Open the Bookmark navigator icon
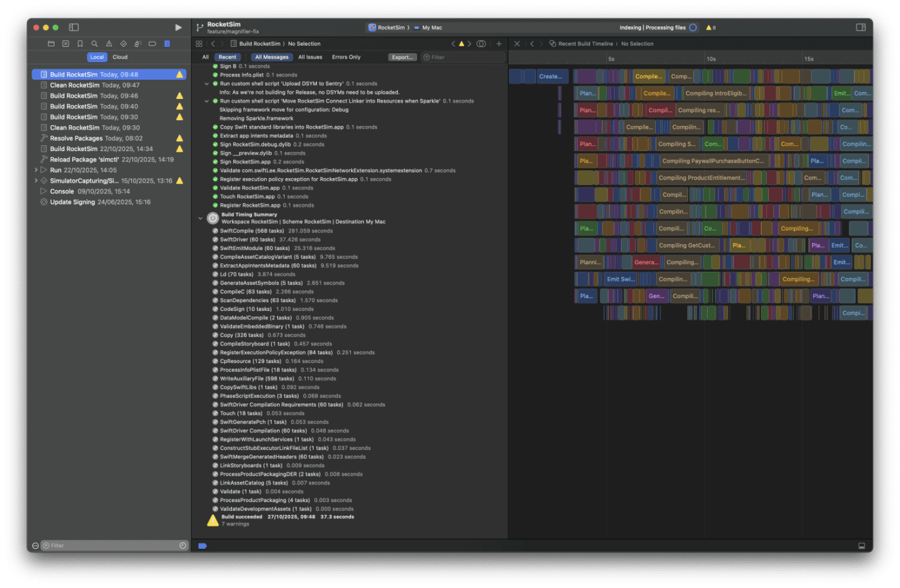 pos(80,44)
